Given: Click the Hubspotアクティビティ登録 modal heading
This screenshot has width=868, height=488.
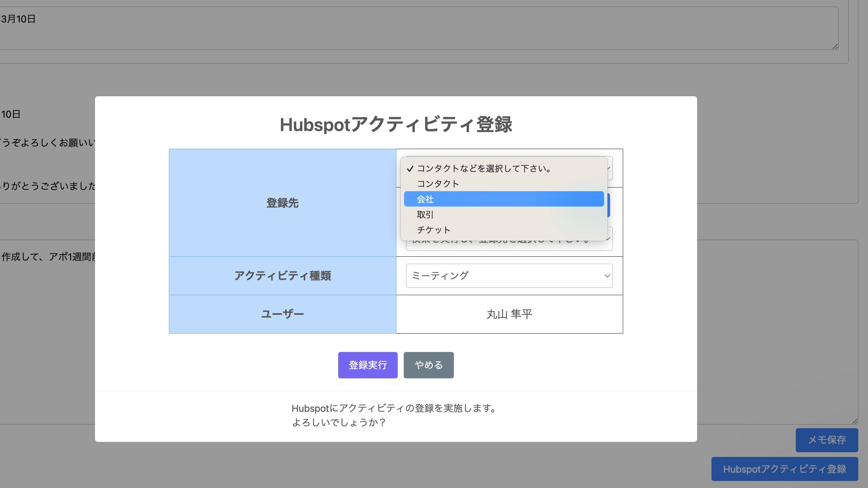Looking at the screenshot, I should tap(396, 125).
